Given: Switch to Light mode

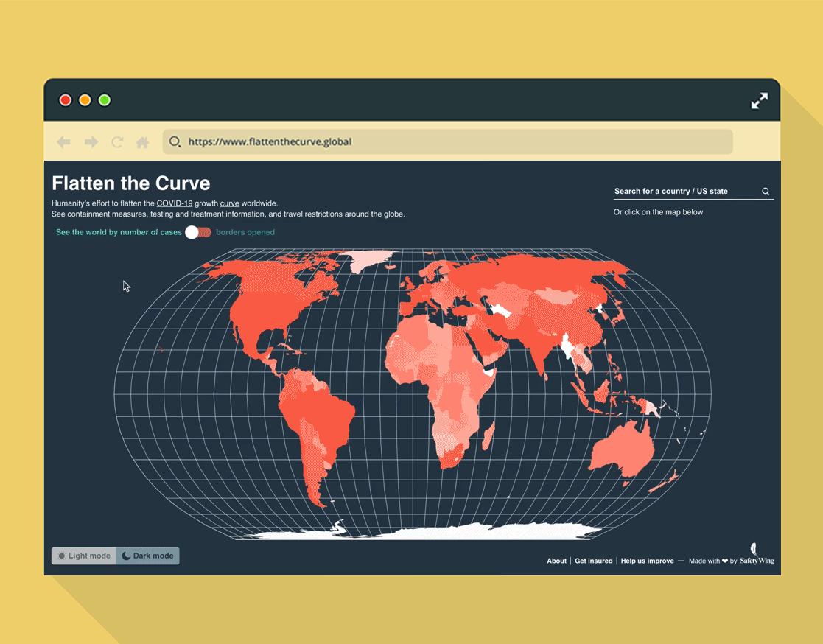Looking at the screenshot, I should click(x=84, y=556).
